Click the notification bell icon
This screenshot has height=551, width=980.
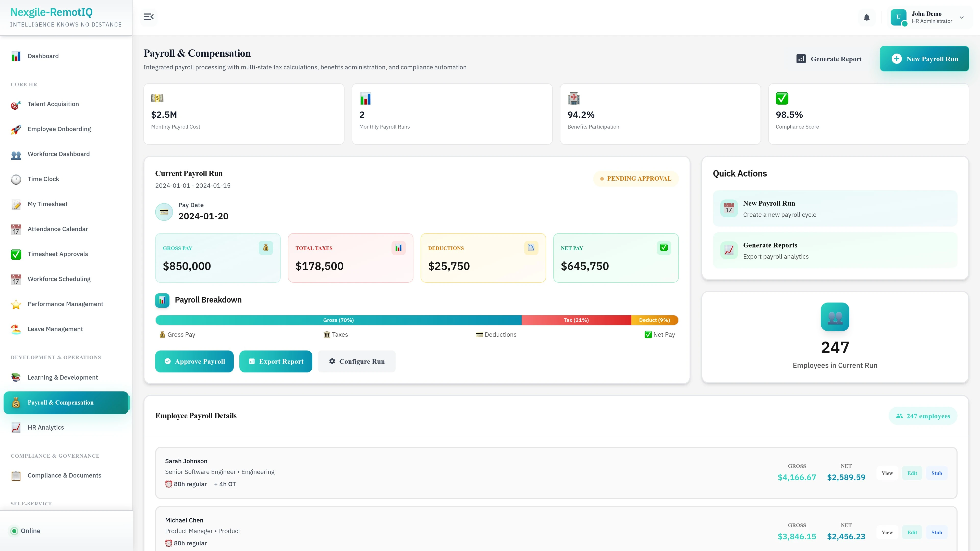click(x=867, y=18)
